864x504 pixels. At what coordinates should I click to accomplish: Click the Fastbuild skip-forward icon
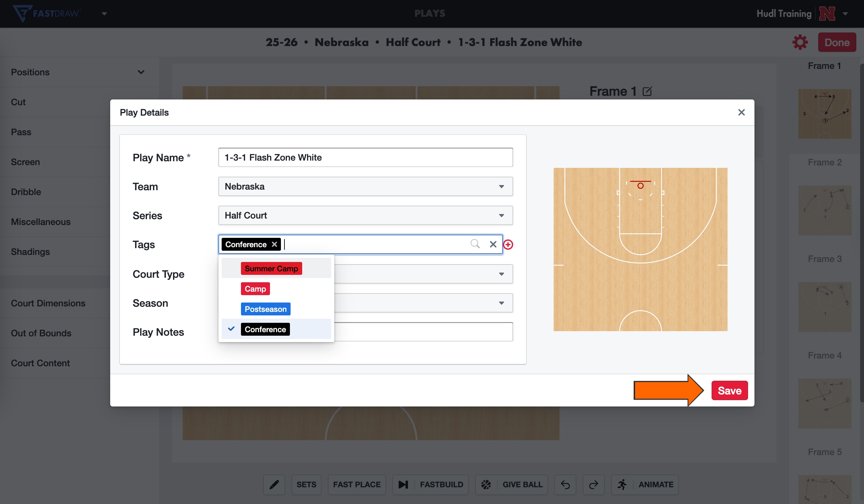[x=403, y=484]
